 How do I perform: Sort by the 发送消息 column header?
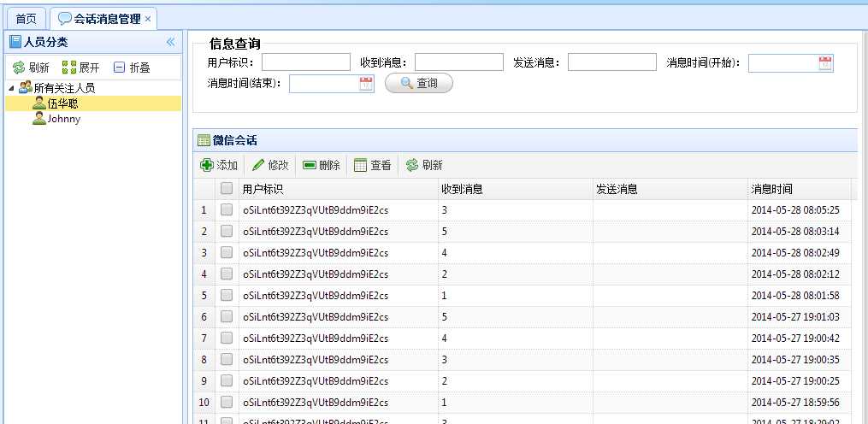[670, 189]
